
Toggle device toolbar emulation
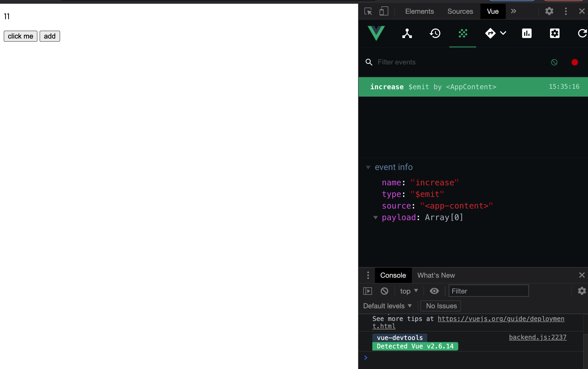click(384, 11)
